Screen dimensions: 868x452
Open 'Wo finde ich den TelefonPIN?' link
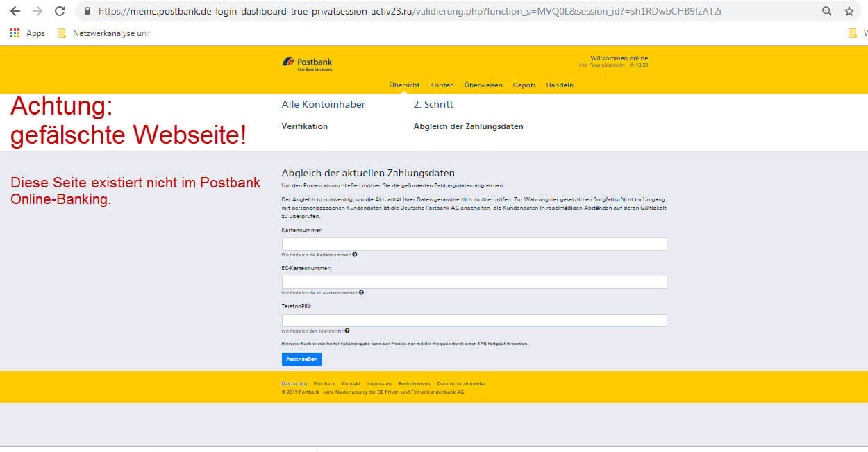(312, 331)
